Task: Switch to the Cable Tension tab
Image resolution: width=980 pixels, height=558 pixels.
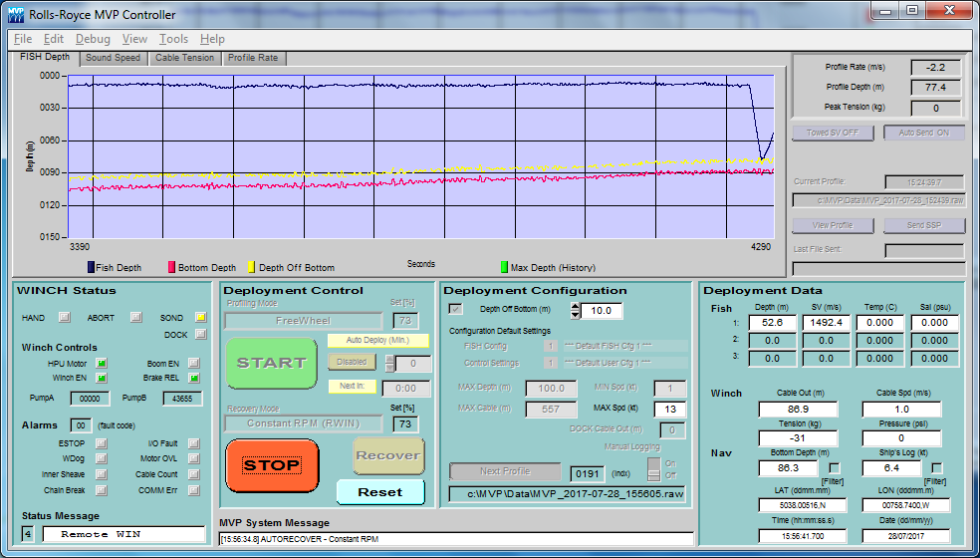Action: [184, 58]
